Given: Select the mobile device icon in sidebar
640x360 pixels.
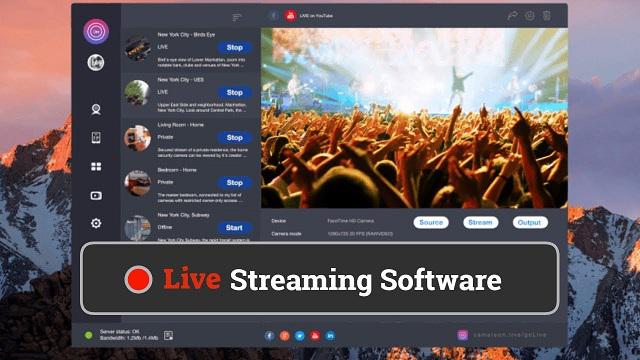Looking at the screenshot, I should [96, 138].
